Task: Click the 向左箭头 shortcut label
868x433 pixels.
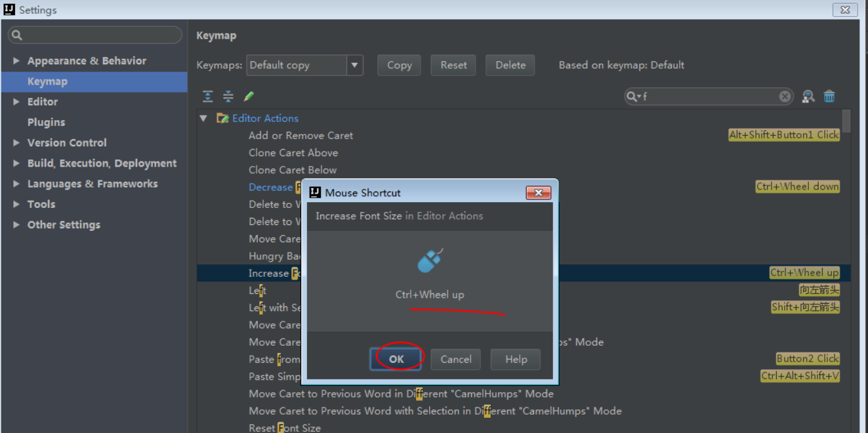Action: point(819,290)
